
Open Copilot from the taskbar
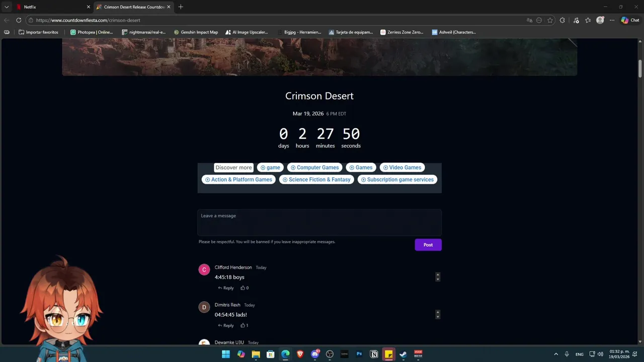coord(241,354)
